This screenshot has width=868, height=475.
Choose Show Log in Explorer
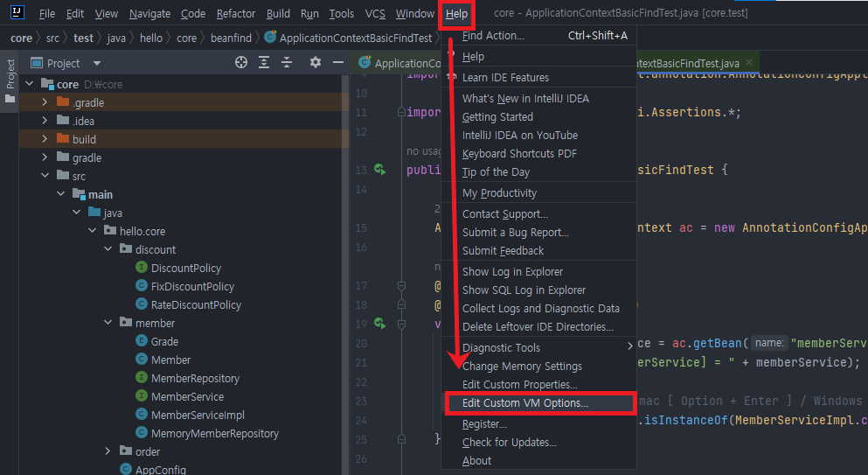click(538, 271)
